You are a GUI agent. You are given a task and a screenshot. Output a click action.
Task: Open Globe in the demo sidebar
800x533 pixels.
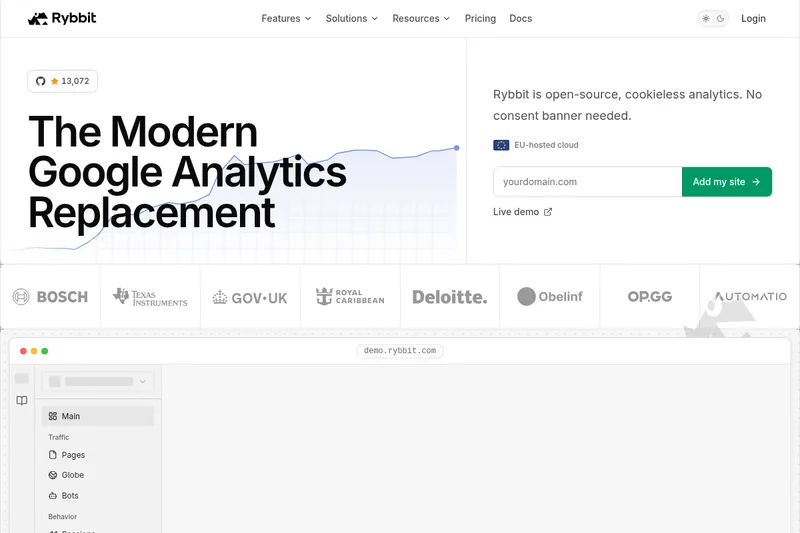(97, 475)
